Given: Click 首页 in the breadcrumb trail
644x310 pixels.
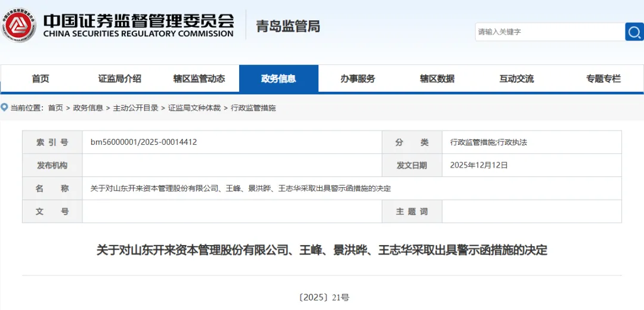Looking at the screenshot, I should (55, 108).
